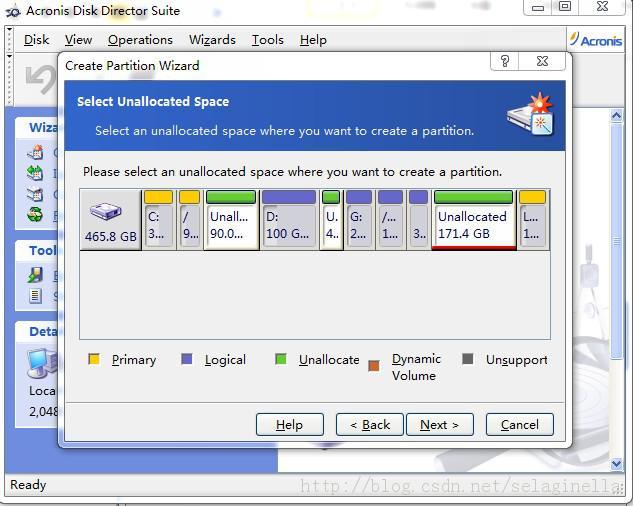The height and width of the screenshot is (506, 633).
Task: Click the main window vertical scrollbar thumb
Action: (x=616, y=241)
